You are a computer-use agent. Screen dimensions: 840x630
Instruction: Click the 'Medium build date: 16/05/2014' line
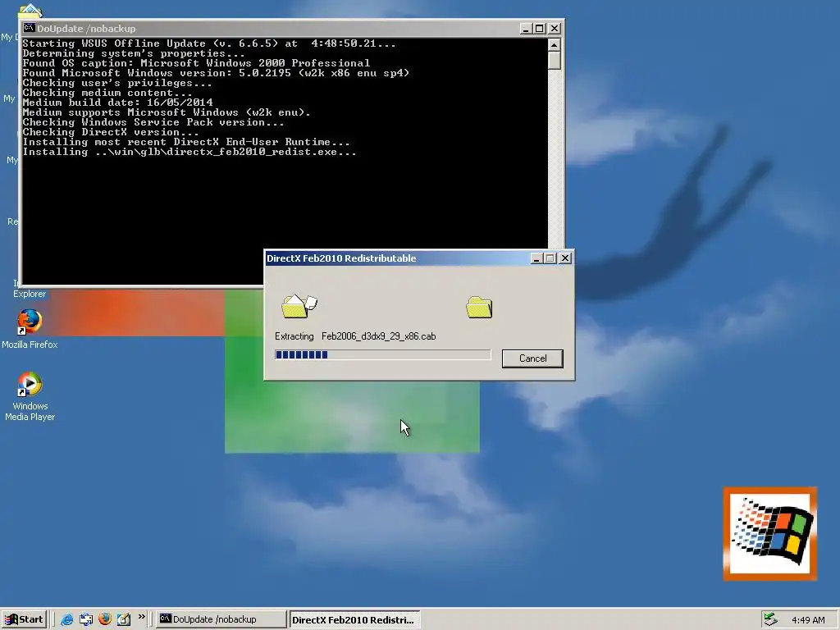(117, 103)
